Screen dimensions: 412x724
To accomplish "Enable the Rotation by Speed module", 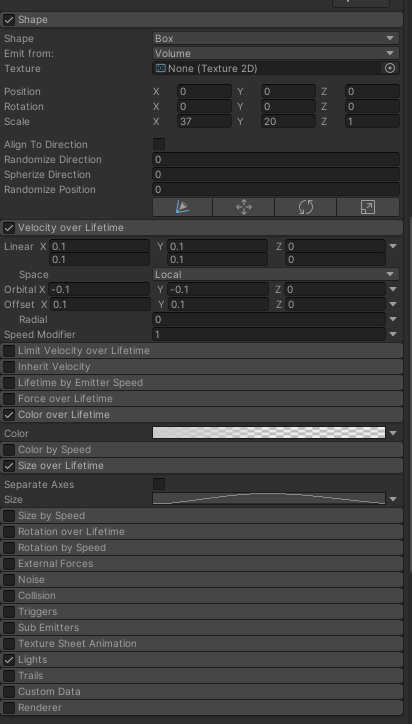I will pyautogui.click(x=9, y=548).
